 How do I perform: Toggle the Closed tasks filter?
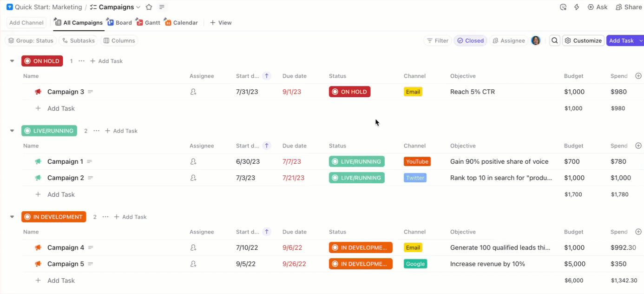click(x=470, y=40)
